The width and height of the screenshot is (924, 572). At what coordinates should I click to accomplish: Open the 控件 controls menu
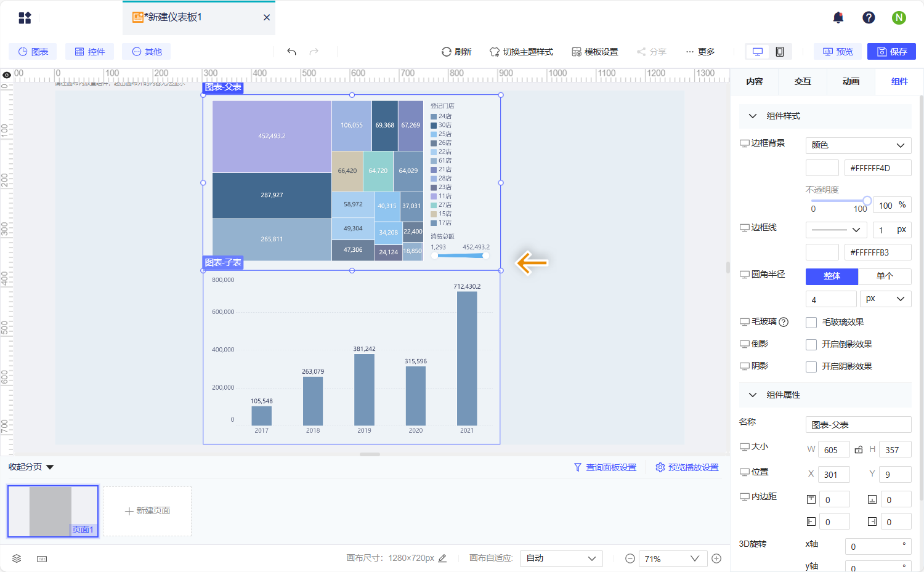[x=90, y=52]
